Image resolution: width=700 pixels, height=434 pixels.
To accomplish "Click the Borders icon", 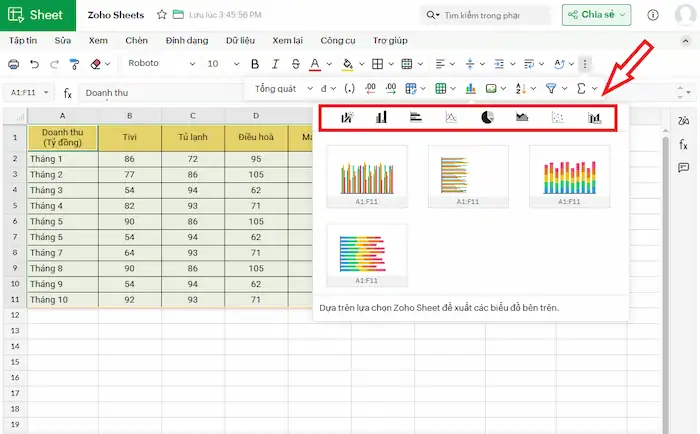I will coord(377,64).
